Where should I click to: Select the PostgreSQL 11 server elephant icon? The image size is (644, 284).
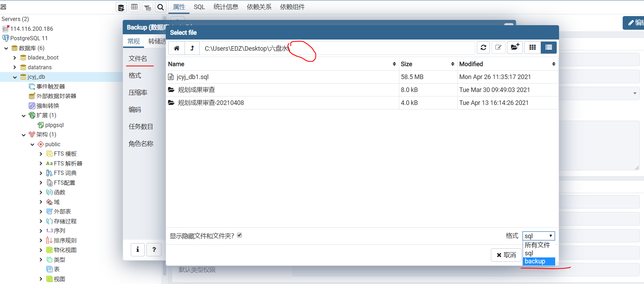click(x=6, y=38)
